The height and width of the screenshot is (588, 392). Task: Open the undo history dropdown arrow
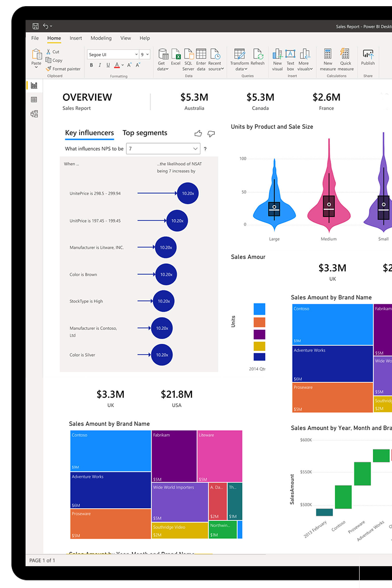51,27
